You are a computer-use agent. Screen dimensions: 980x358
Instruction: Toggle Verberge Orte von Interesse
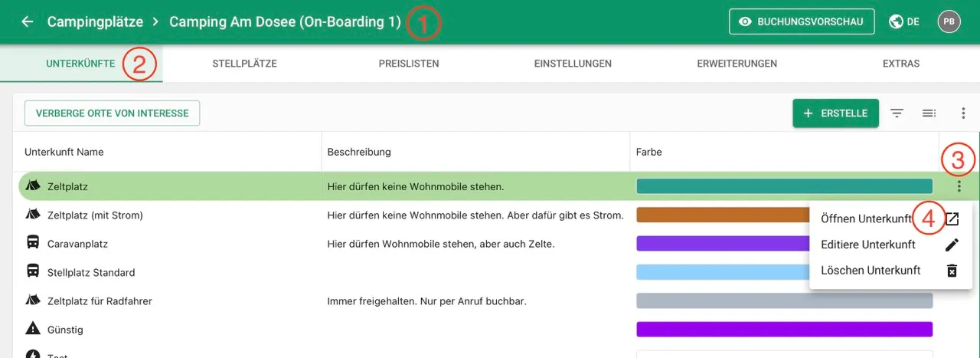112,113
